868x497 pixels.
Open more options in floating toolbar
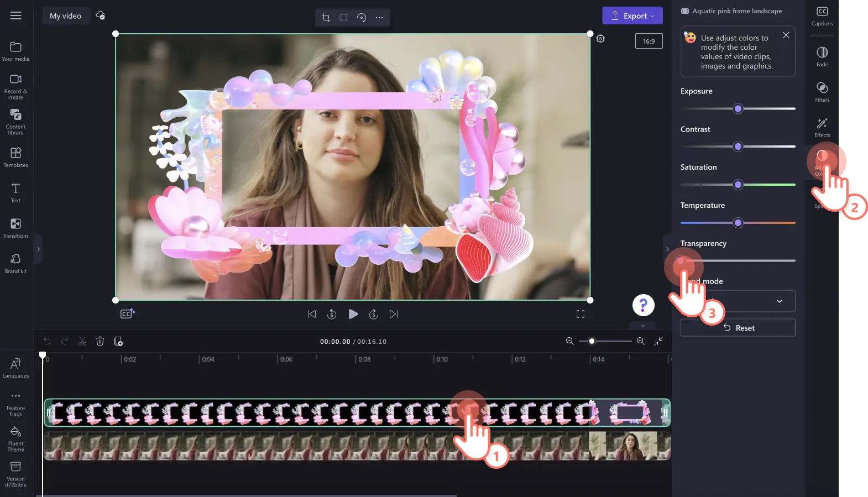point(379,18)
